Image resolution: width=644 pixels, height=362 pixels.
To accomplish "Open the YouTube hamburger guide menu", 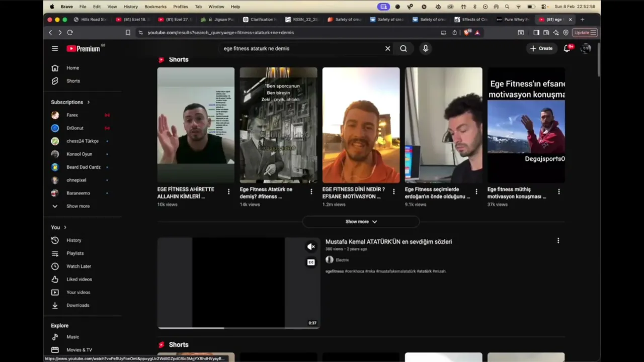I will point(55,48).
